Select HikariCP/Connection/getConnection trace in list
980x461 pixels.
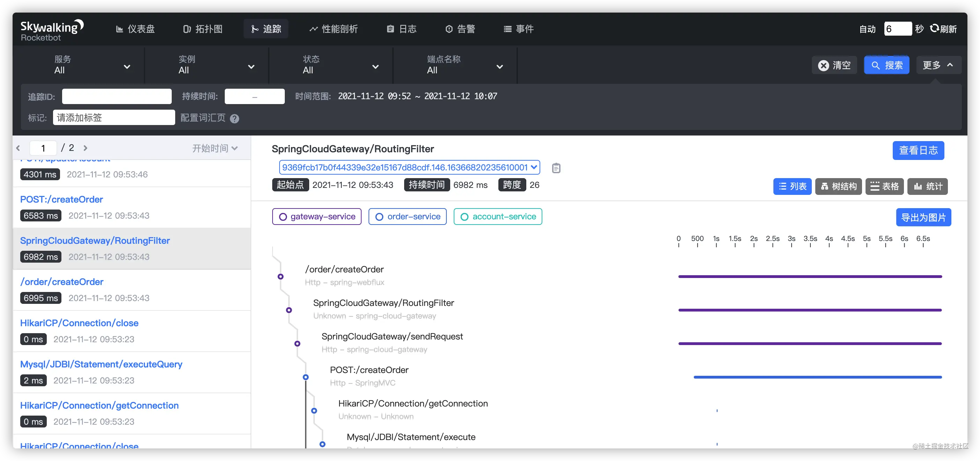coord(132,414)
